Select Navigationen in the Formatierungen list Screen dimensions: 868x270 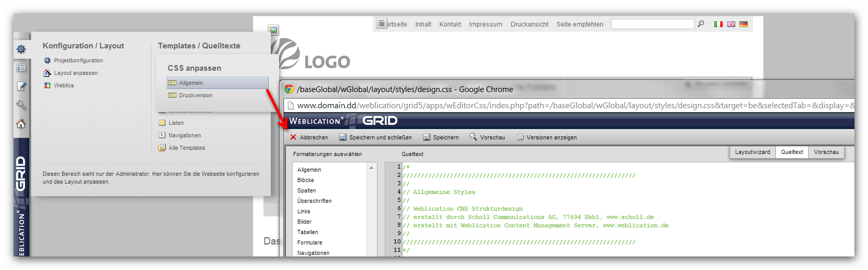(313, 253)
